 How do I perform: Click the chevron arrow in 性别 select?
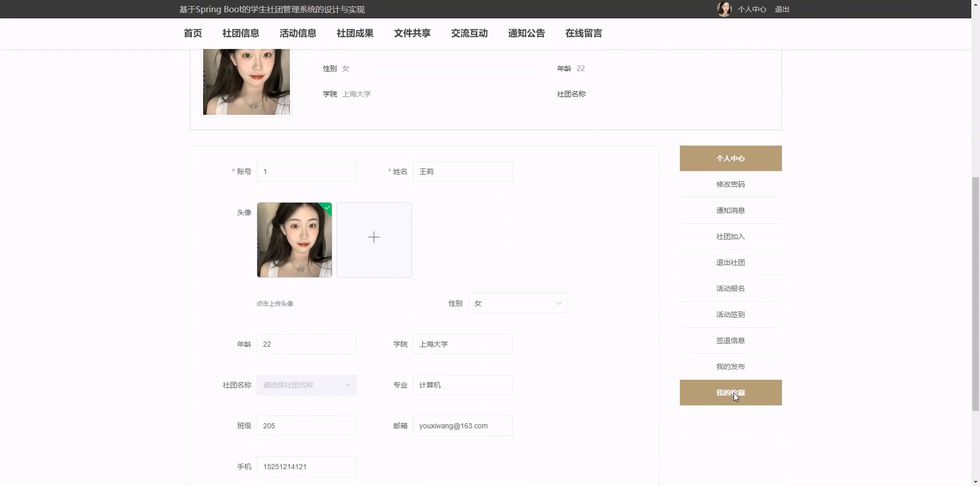(x=558, y=303)
